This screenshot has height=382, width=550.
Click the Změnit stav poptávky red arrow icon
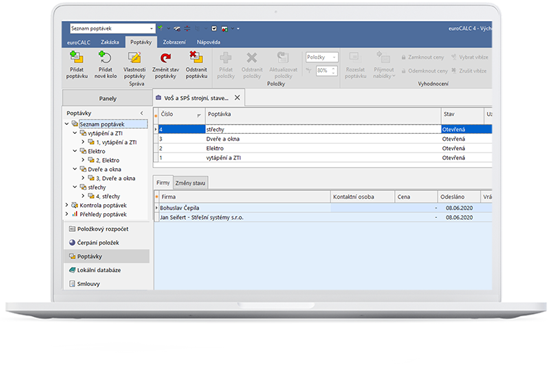click(165, 58)
